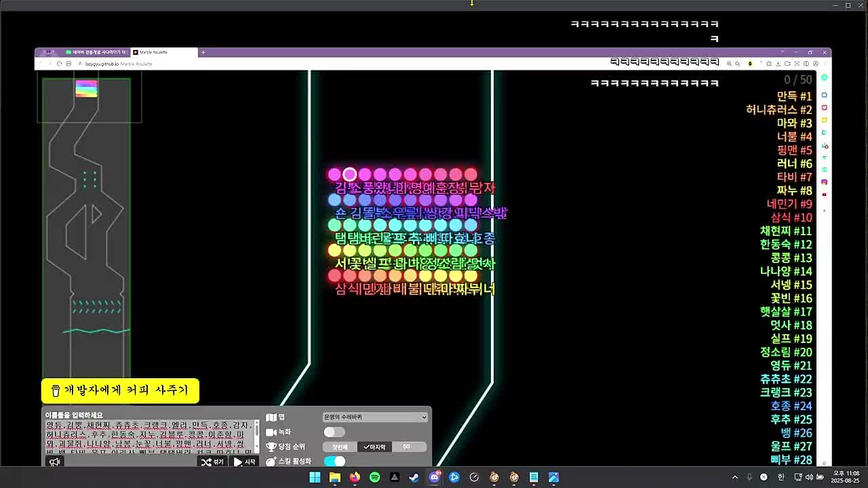Click the browser zoom magnifier icon
The width and height of the screenshot is (868, 488).
[729, 64]
